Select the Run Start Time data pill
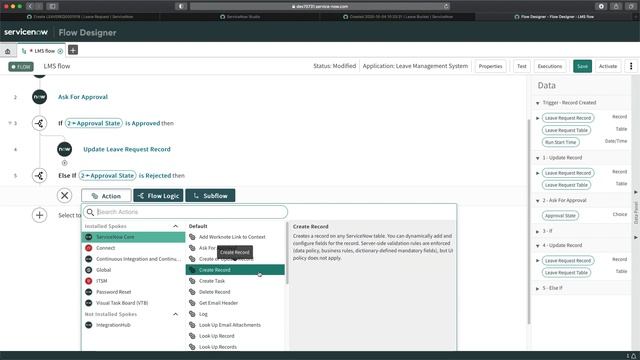 tap(560, 142)
